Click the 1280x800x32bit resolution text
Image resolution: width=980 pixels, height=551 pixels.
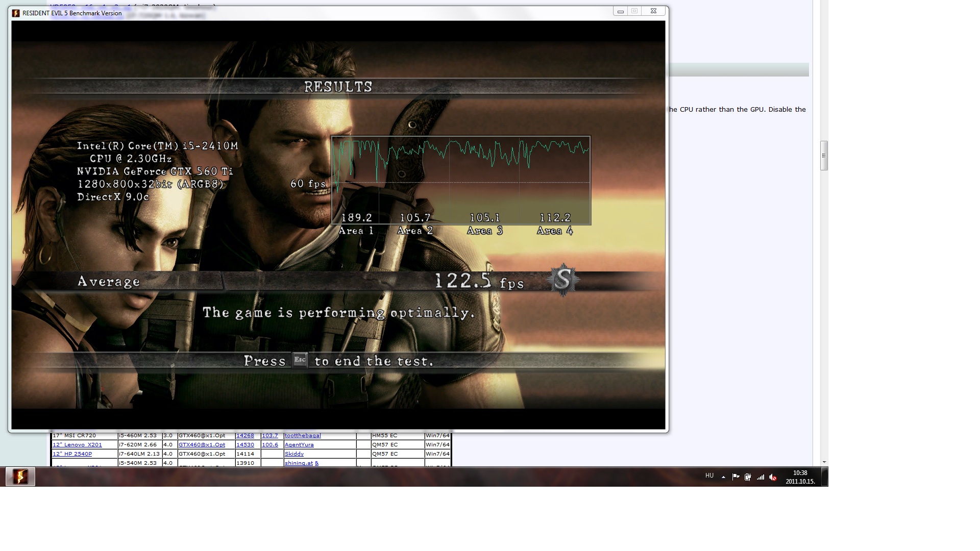pos(151,184)
